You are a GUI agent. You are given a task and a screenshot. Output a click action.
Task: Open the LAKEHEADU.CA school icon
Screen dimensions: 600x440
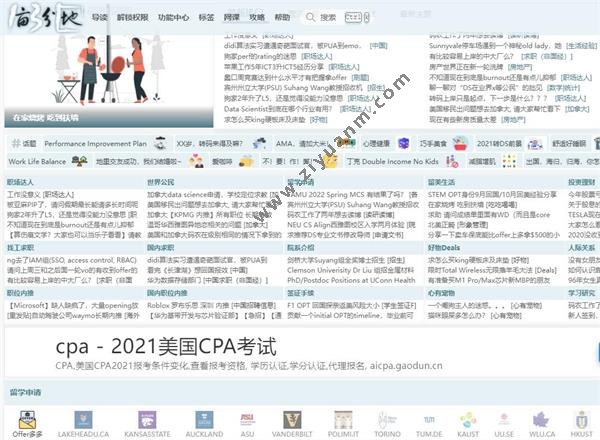(x=83, y=420)
